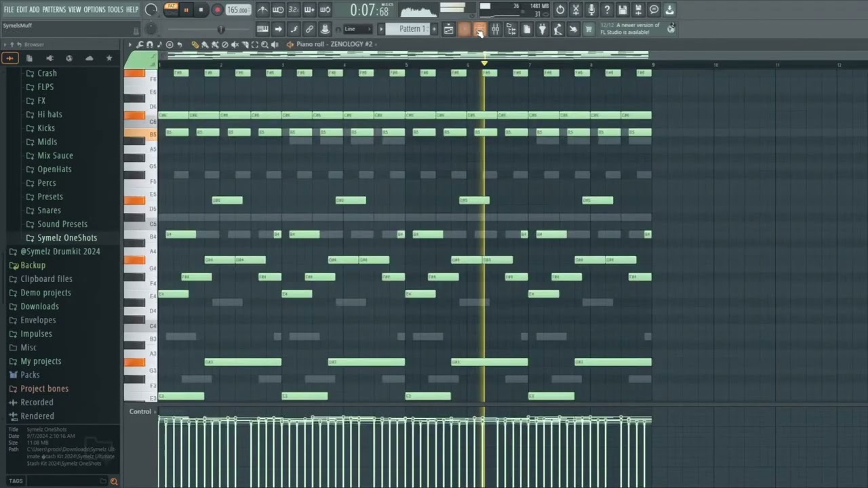
Task: Open the tempo tapper icon
Action: [x=557, y=29]
